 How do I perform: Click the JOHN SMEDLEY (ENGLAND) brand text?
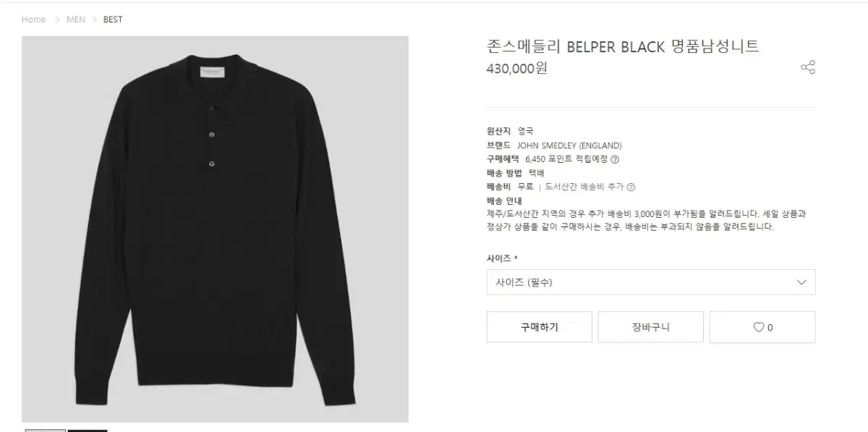coord(570,145)
